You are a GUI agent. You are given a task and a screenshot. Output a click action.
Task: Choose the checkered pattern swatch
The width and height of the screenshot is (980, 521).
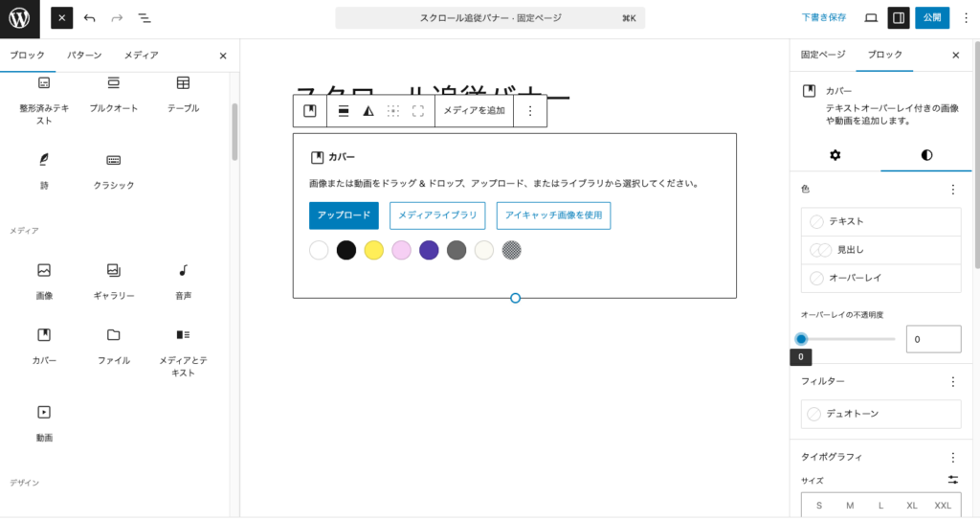pos(511,250)
